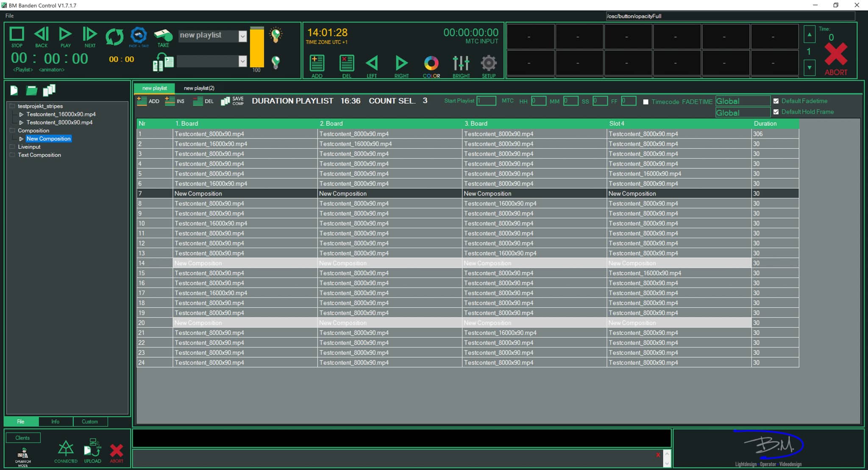Expand Testcontent_16000x90.mp4 tree item
The image size is (868, 470).
click(x=21, y=114)
